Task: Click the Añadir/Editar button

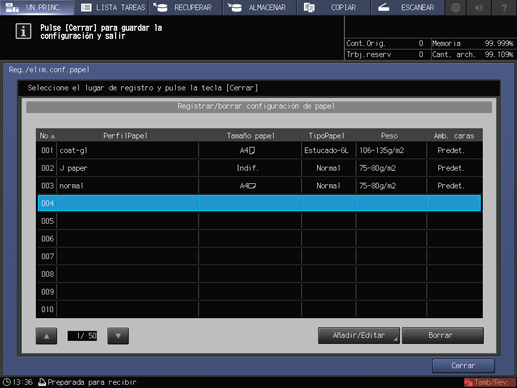Action: [359, 335]
